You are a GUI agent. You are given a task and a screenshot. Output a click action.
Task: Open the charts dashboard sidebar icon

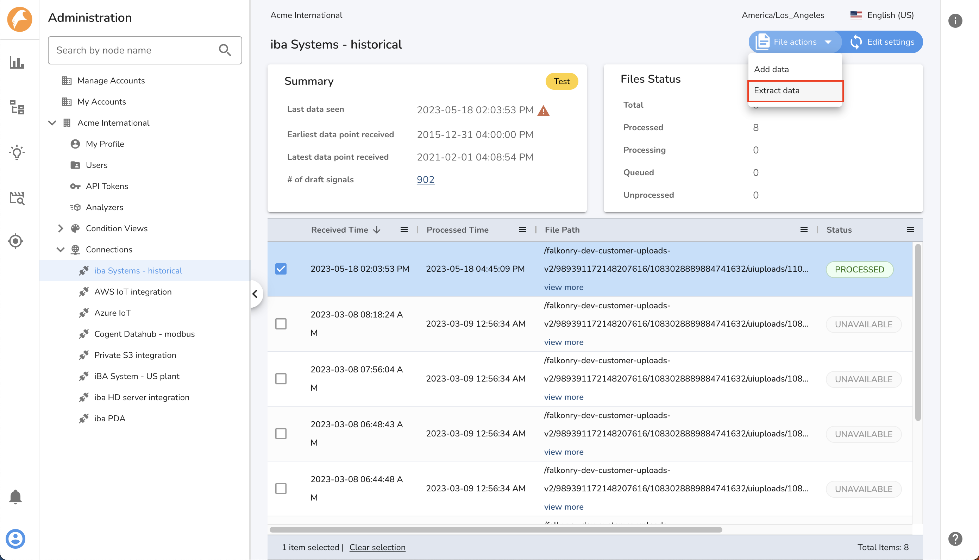click(17, 62)
